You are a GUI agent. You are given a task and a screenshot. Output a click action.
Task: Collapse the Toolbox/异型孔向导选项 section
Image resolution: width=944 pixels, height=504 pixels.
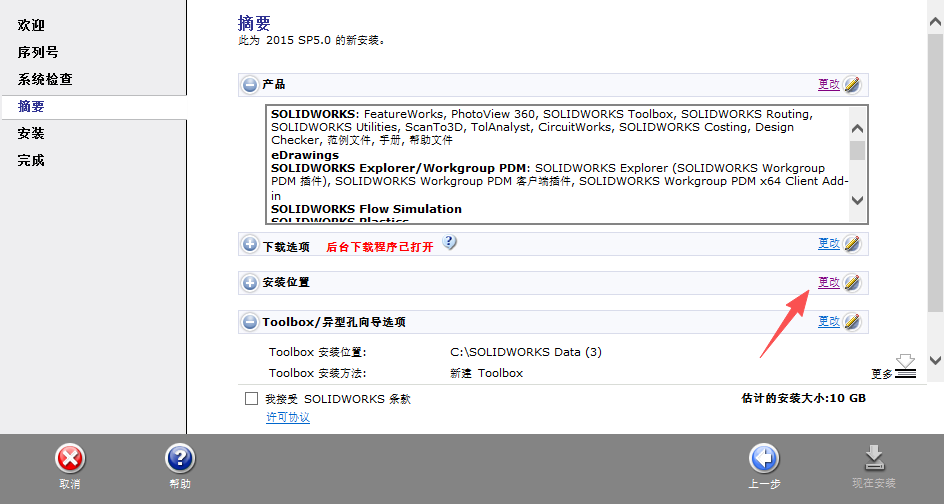250,322
